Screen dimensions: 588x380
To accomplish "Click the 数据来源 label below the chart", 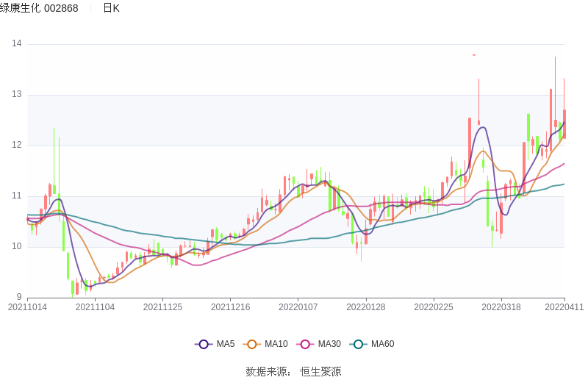I will click(268, 372).
